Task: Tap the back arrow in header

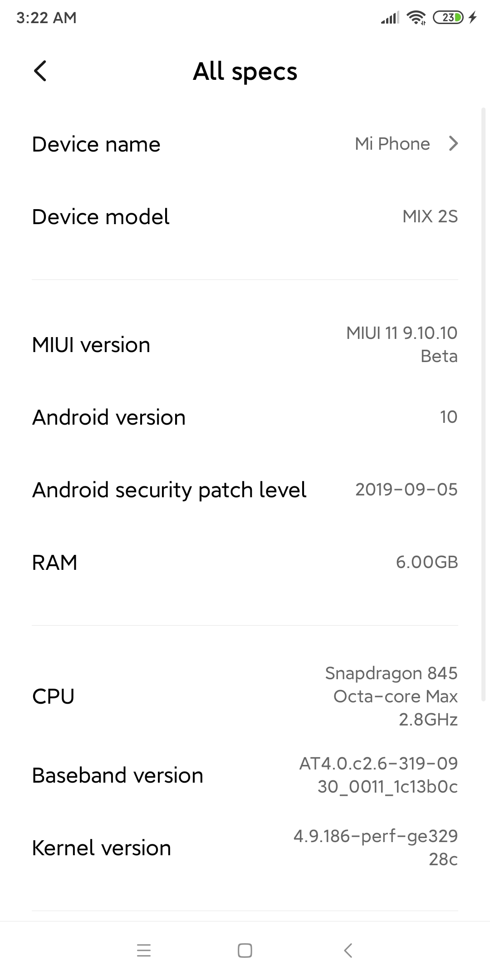Action: [40, 71]
